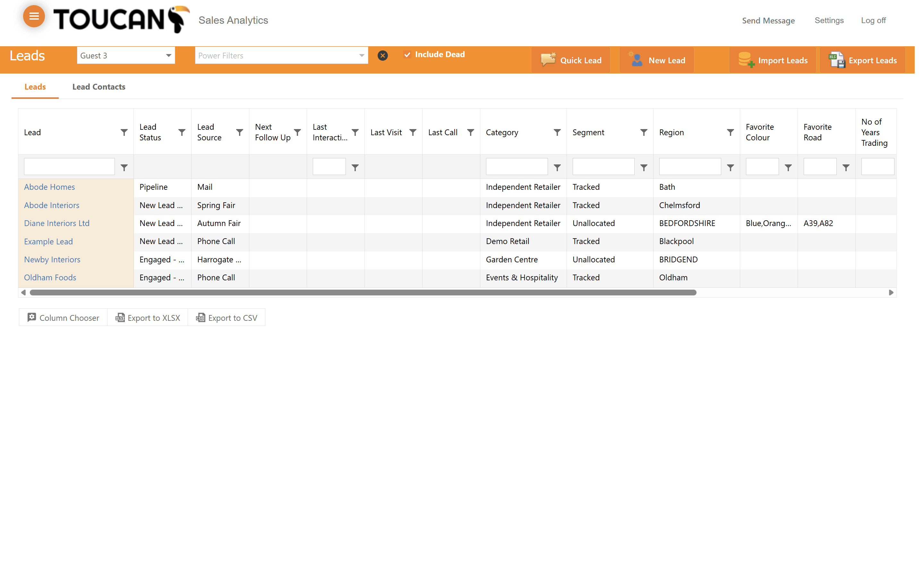The height and width of the screenshot is (578, 924).
Task: Click filter icon in Segment header
Action: tap(644, 132)
